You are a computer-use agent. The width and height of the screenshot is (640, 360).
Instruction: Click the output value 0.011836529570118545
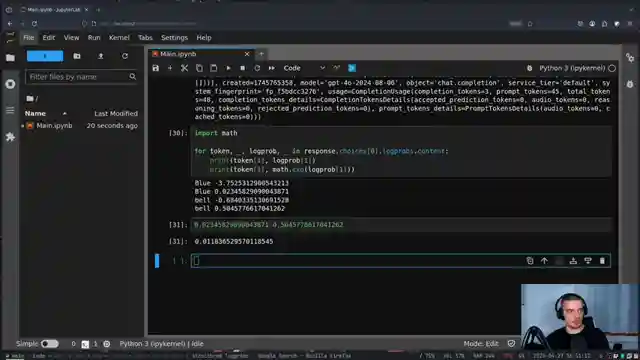(x=234, y=242)
